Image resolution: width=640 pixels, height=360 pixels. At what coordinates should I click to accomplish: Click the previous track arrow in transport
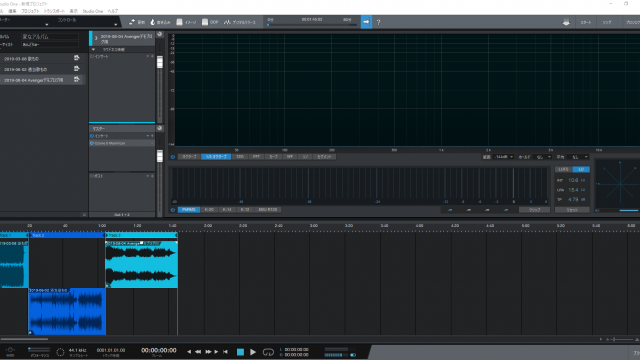(189, 352)
